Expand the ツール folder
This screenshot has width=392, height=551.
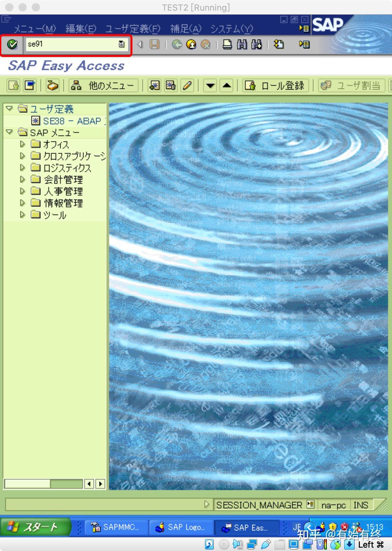point(23,214)
